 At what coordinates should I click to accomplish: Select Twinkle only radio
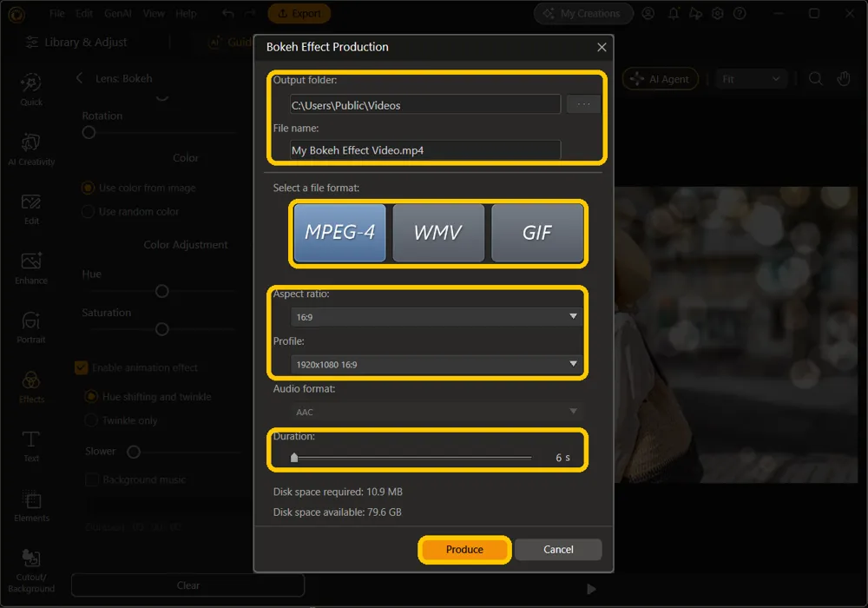coord(91,420)
